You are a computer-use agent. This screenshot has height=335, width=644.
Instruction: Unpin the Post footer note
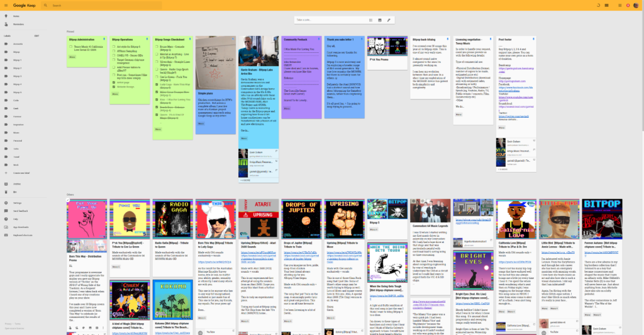point(533,39)
